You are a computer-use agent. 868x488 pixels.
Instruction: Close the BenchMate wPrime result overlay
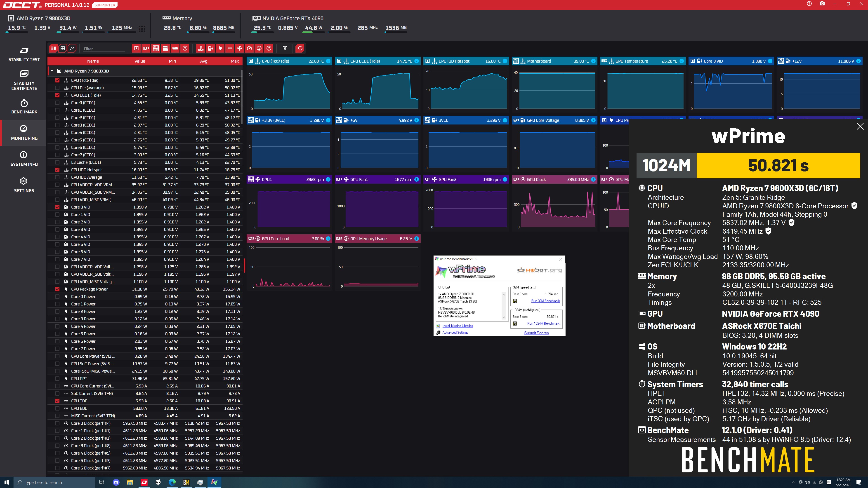[860, 126]
